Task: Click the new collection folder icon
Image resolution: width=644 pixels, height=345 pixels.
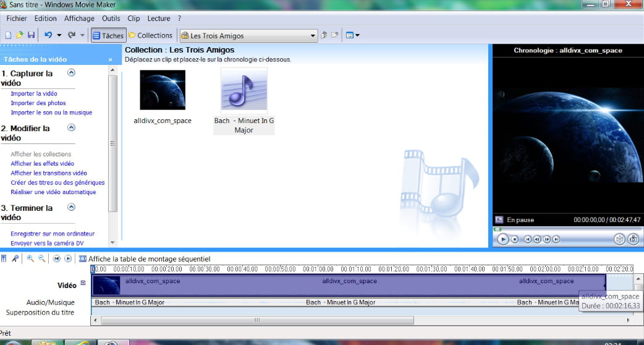Action: coord(335,35)
